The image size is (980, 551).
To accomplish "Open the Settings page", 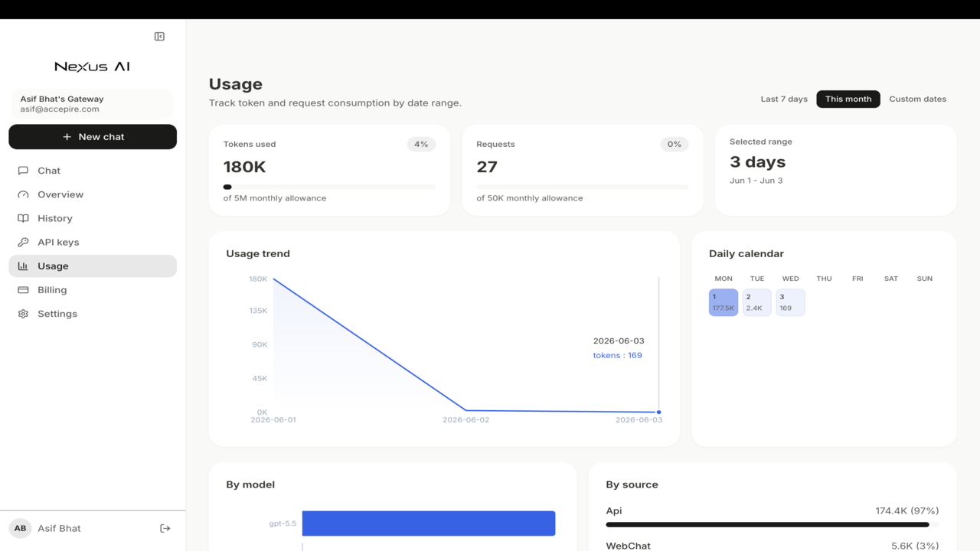I will (x=93, y=314).
